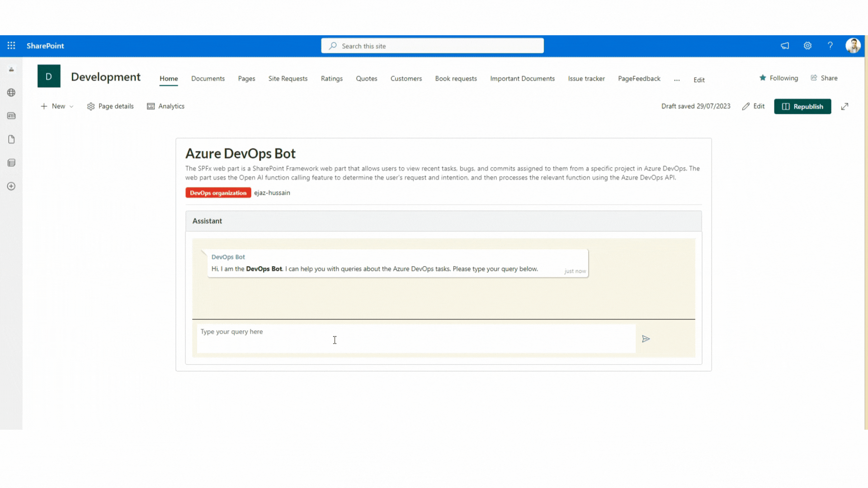Enable notifications bell icon
Viewport: 868px width, 488px height.
pos(784,46)
